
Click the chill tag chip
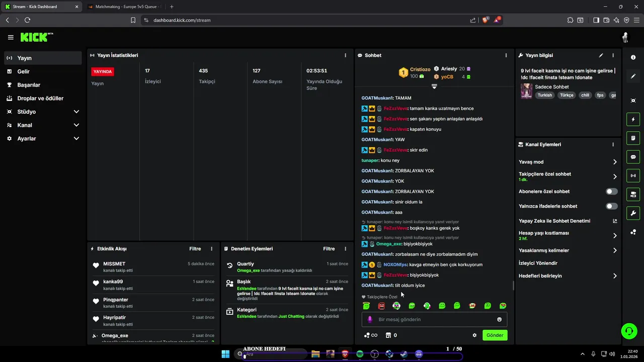[x=585, y=95]
